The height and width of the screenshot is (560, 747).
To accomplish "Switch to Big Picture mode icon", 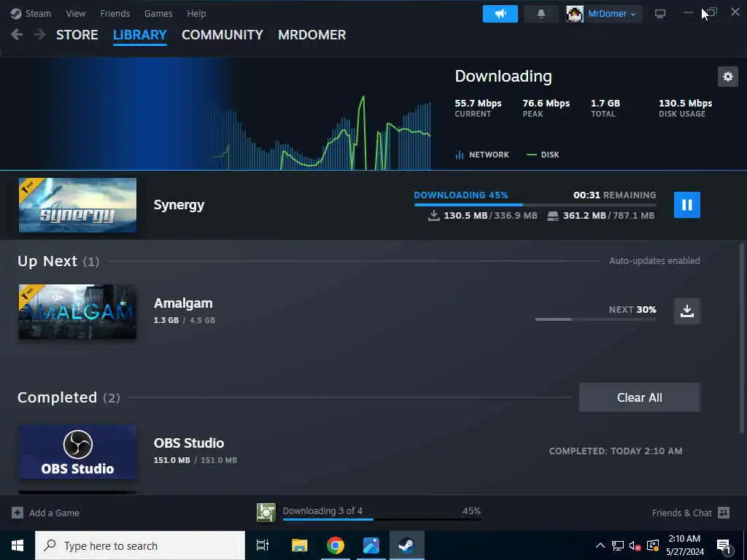I will pos(659,14).
